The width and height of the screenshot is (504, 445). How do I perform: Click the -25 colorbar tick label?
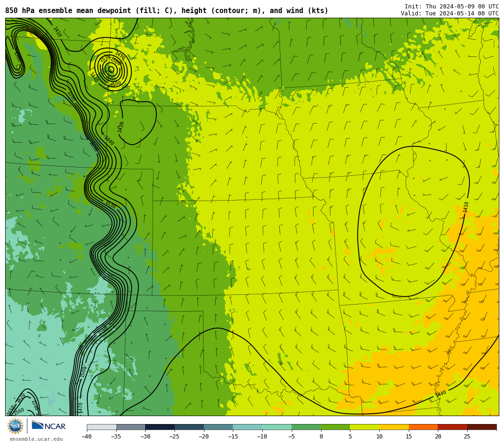[x=174, y=436]
